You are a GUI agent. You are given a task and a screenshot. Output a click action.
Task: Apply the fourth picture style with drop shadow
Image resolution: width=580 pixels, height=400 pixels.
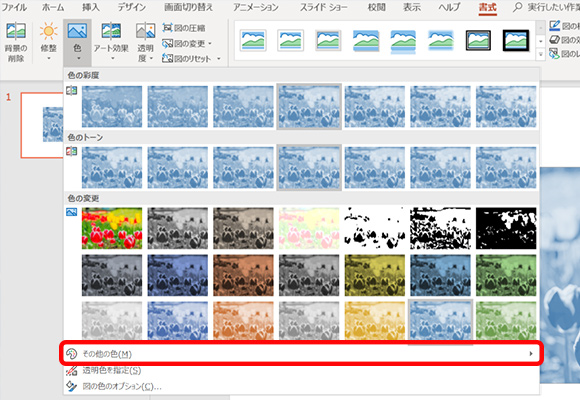pos(365,40)
